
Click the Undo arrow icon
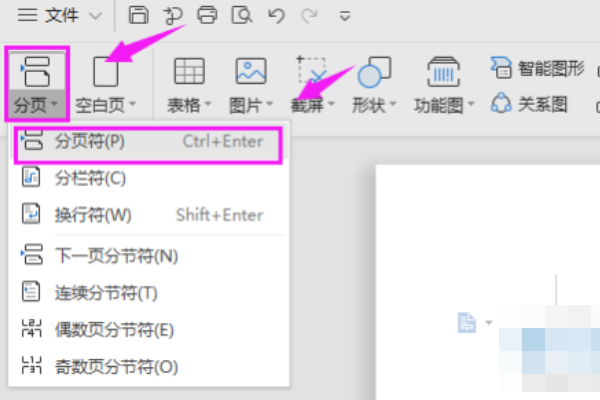pos(276,16)
